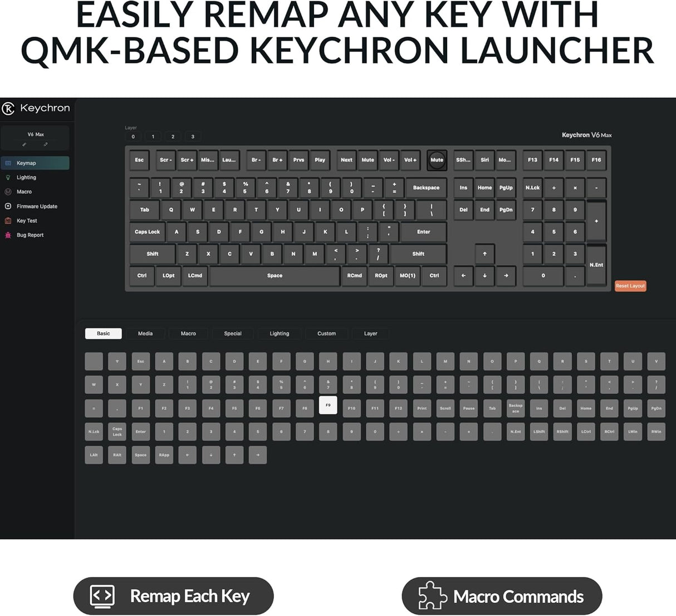Click the Space key on the keymap
This screenshot has height=616, width=676.
pyautogui.click(x=275, y=276)
